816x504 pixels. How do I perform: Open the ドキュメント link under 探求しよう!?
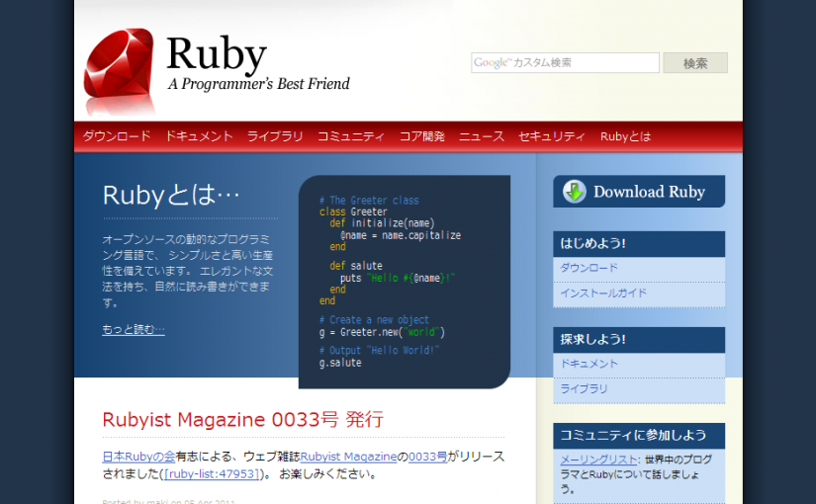click(589, 364)
